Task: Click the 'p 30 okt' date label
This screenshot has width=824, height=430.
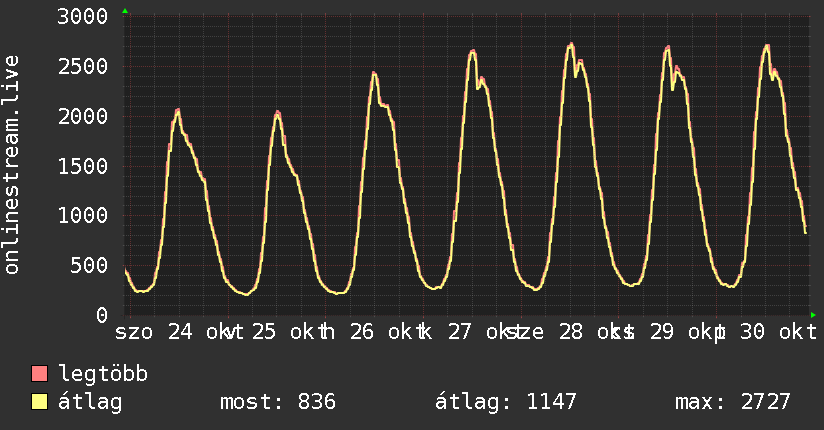Action: coord(767,332)
